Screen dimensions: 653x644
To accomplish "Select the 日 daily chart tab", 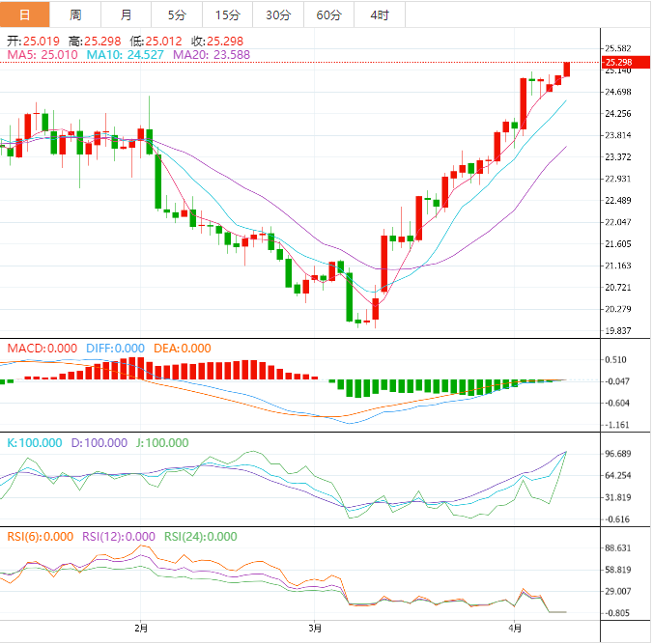I will [x=24, y=15].
